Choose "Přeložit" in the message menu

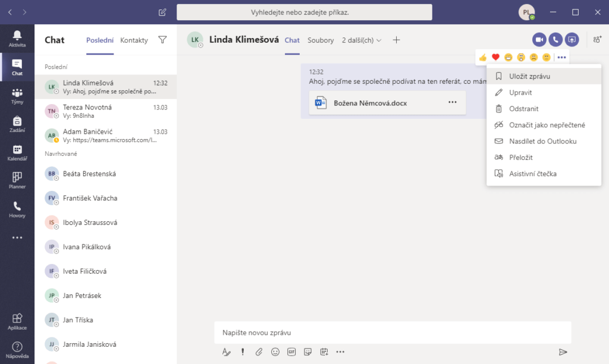(x=520, y=158)
